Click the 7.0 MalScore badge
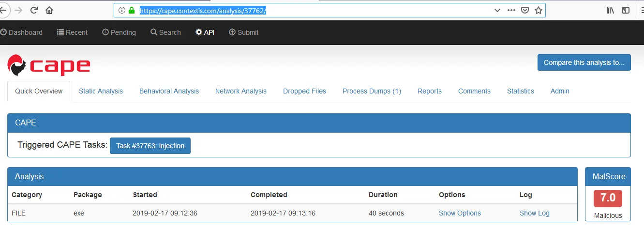Image resolution: width=644 pixels, height=230 pixels. point(608,198)
